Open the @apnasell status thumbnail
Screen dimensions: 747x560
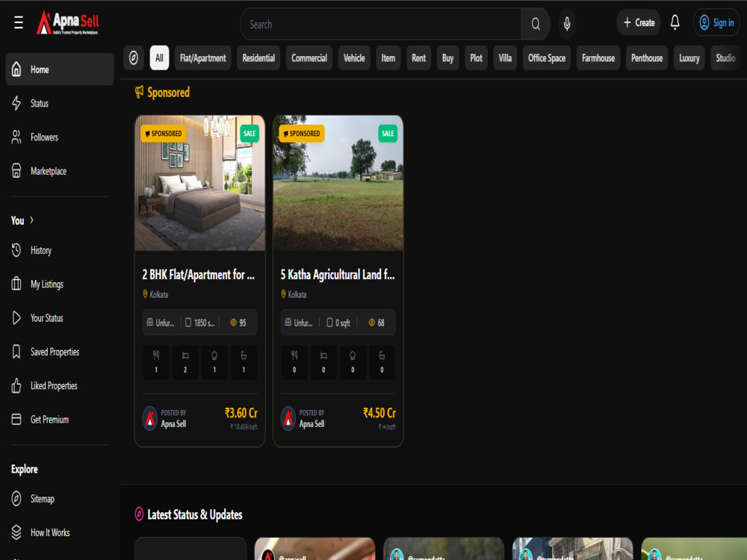click(x=315, y=549)
